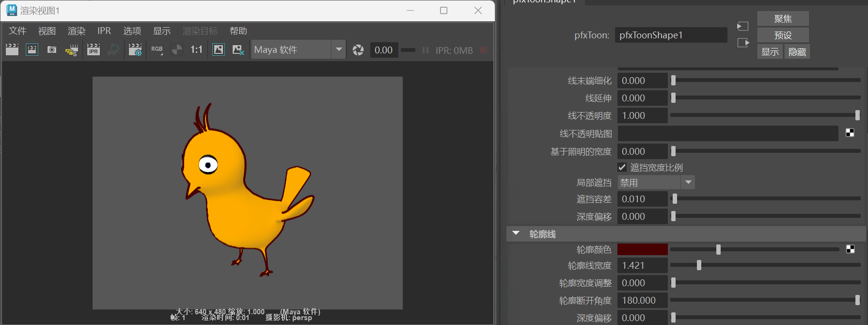Click the go to output connection icon
Screen dimensions: 868x325
click(743, 43)
